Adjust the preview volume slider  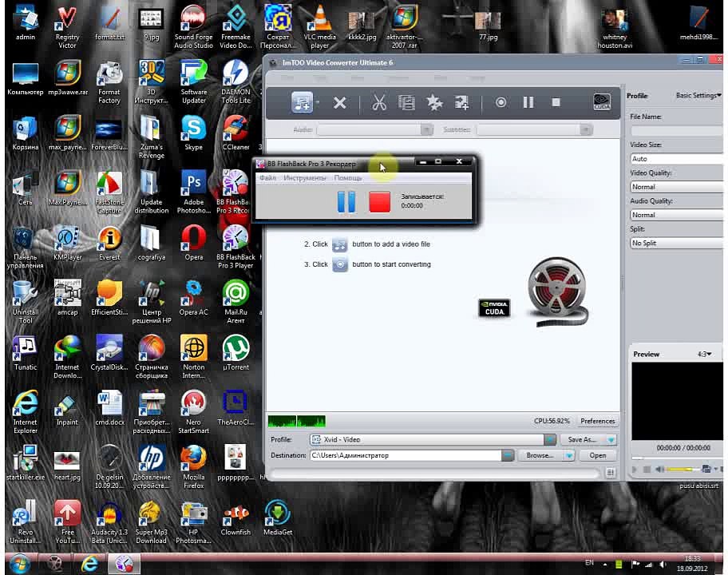(x=682, y=469)
